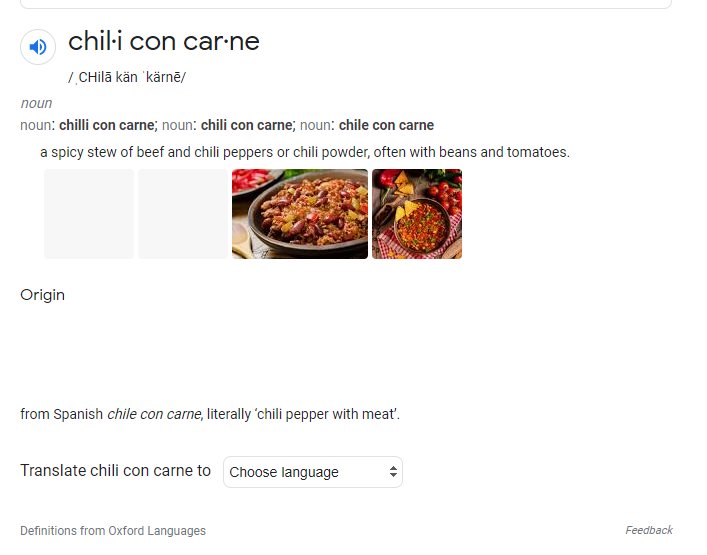Click italic chile con carne in origin

tap(154, 414)
